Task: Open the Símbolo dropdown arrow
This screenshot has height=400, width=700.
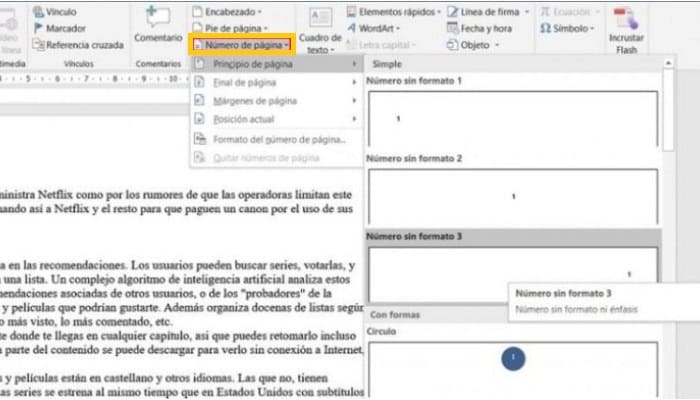Action: [592, 29]
